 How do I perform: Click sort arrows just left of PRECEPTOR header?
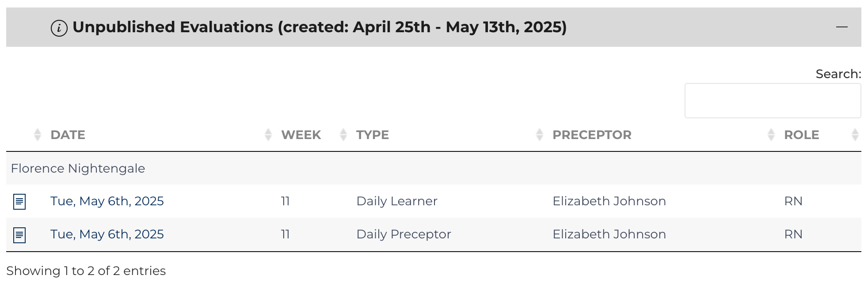(539, 135)
